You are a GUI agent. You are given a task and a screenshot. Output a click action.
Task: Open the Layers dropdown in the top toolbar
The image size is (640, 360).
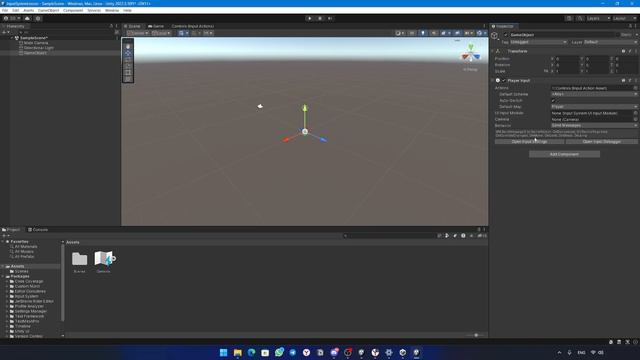tap(598, 18)
